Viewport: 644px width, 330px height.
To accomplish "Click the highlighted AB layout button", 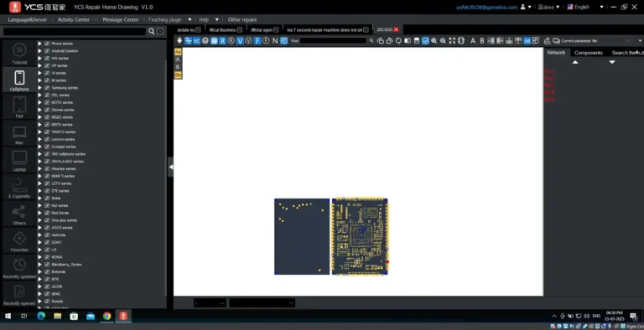I will pyautogui.click(x=527, y=41).
